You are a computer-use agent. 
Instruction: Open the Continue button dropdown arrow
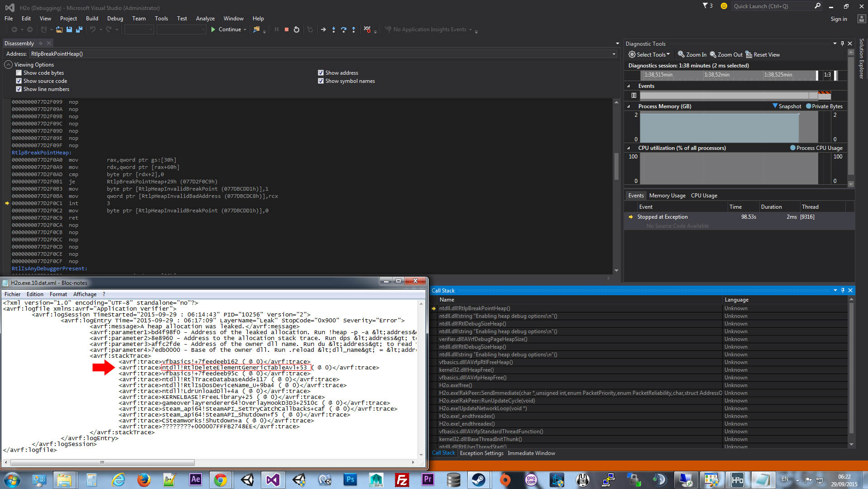(x=245, y=29)
